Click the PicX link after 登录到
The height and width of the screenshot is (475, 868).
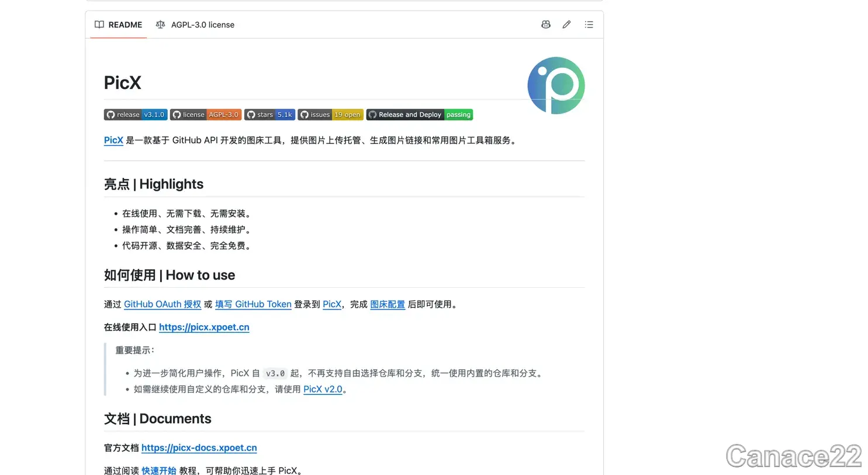[x=332, y=304]
